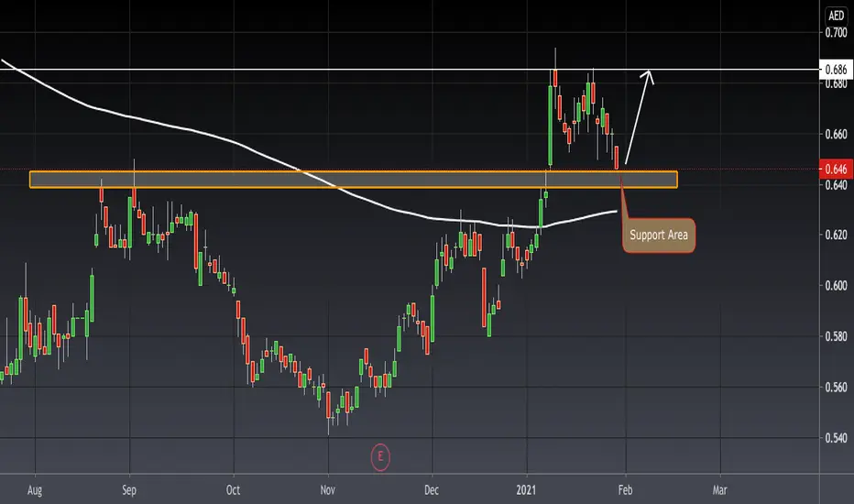Click the 0.686 horizontal line price label
The width and height of the screenshot is (854, 504).
[x=836, y=70]
